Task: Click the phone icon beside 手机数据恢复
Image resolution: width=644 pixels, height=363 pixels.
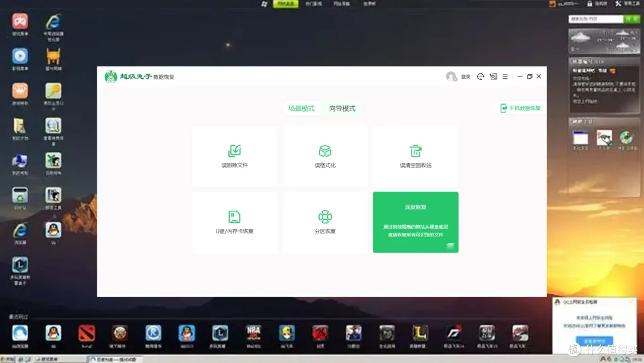Action: tap(503, 108)
